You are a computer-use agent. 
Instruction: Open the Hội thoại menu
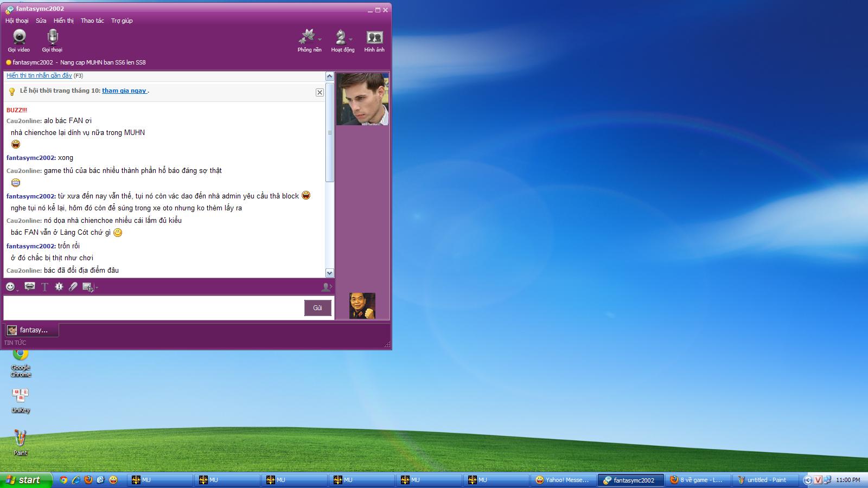(x=17, y=21)
